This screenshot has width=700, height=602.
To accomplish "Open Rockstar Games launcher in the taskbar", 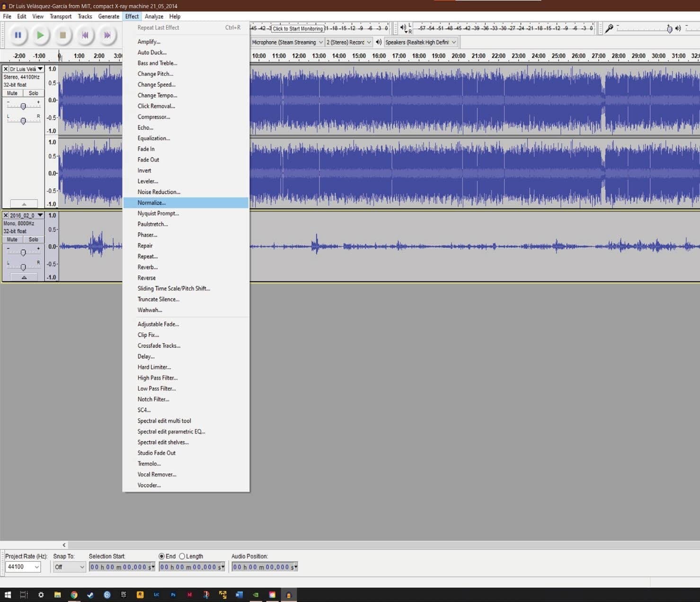I will (x=140, y=595).
